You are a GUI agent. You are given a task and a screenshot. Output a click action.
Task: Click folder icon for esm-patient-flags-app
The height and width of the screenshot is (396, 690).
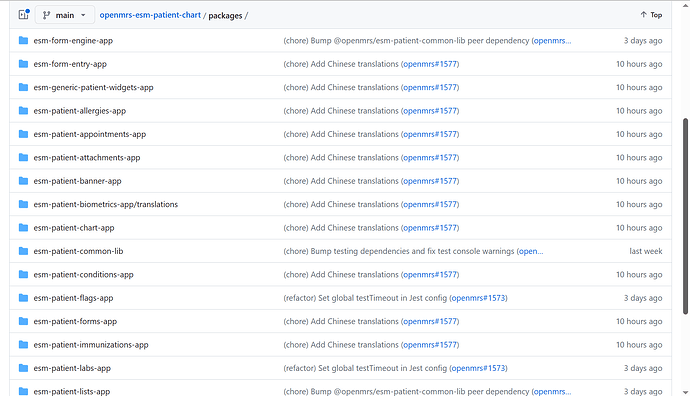pyautogui.click(x=23, y=298)
